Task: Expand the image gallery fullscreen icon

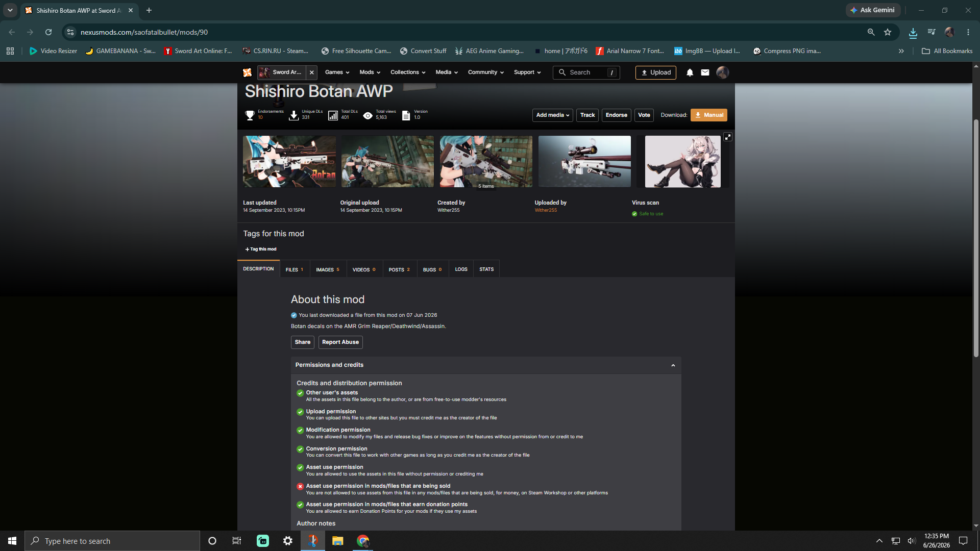Action: click(x=728, y=137)
